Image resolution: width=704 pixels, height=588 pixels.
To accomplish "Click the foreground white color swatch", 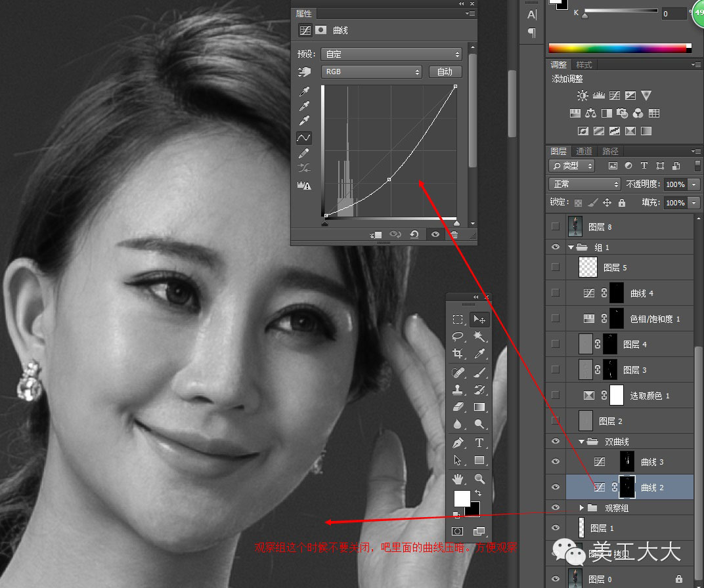I will [462, 498].
